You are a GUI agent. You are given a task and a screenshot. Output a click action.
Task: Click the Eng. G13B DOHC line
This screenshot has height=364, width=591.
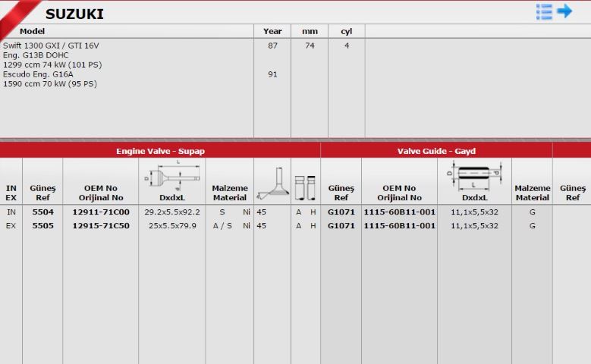[x=36, y=55]
